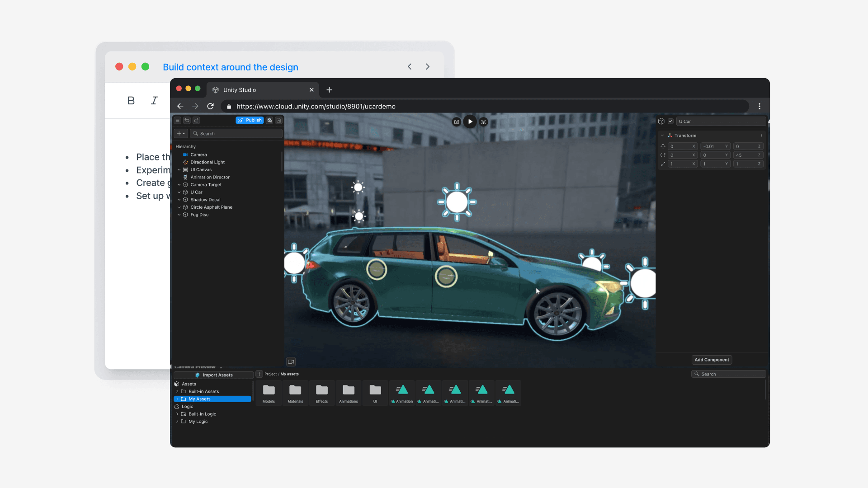
Task: Open the UI folder thumbnail
Action: tap(375, 393)
